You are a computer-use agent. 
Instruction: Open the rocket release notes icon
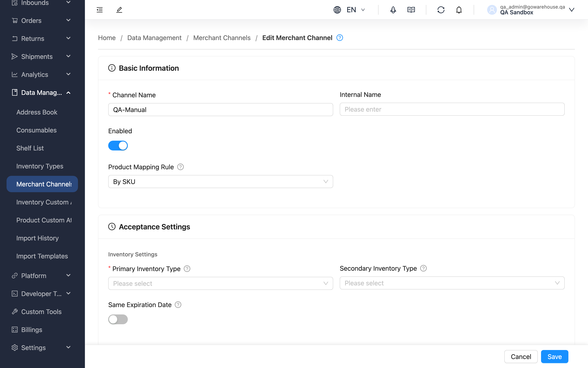393,10
